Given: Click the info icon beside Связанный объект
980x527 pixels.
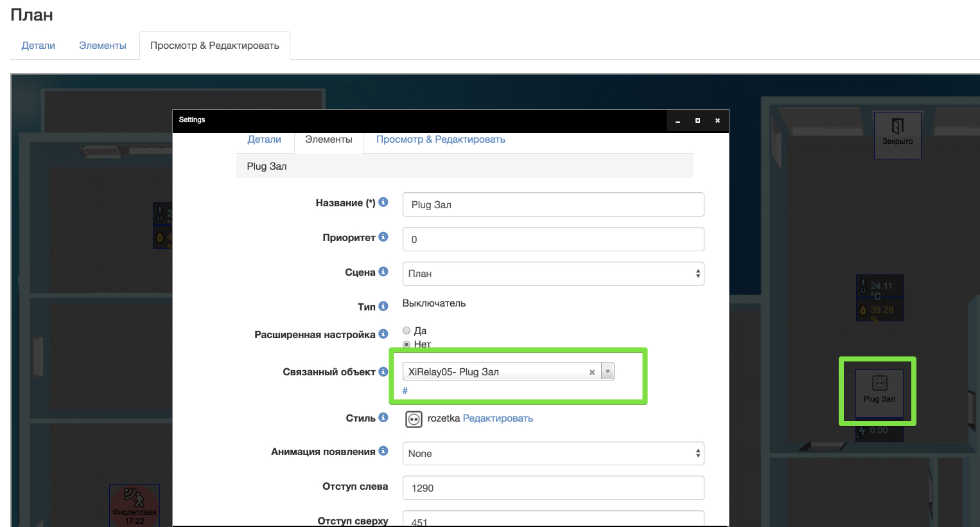Looking at the screenshot, I should coord(383,371).
